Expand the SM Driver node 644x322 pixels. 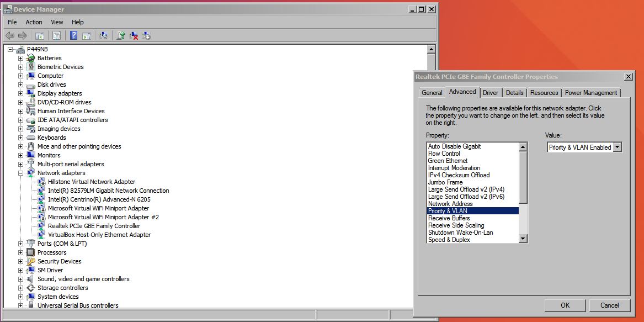20,270
